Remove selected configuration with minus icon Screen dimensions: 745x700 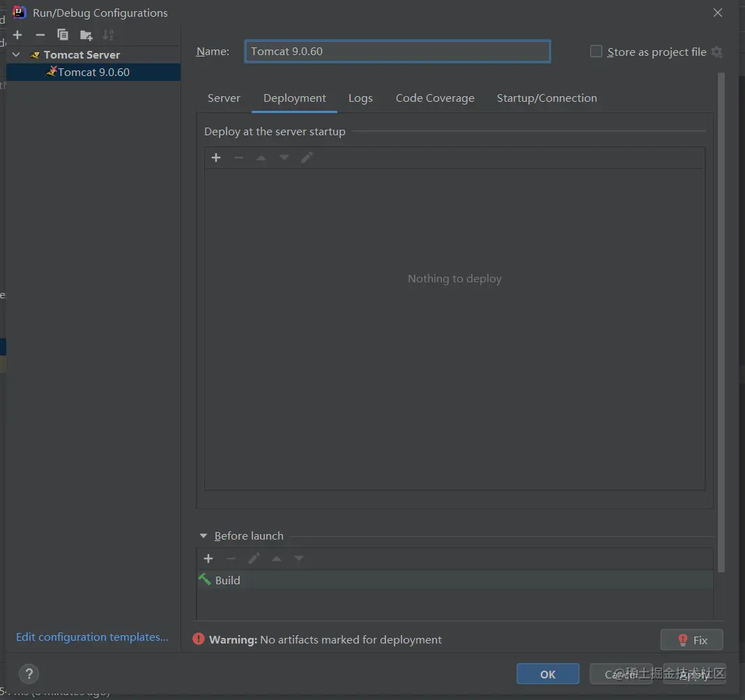(40, 35)
